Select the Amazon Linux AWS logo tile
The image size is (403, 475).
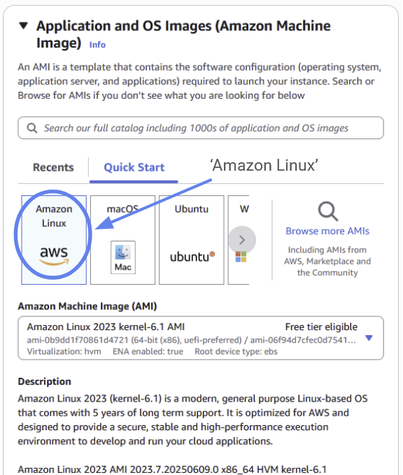(54, 240)
